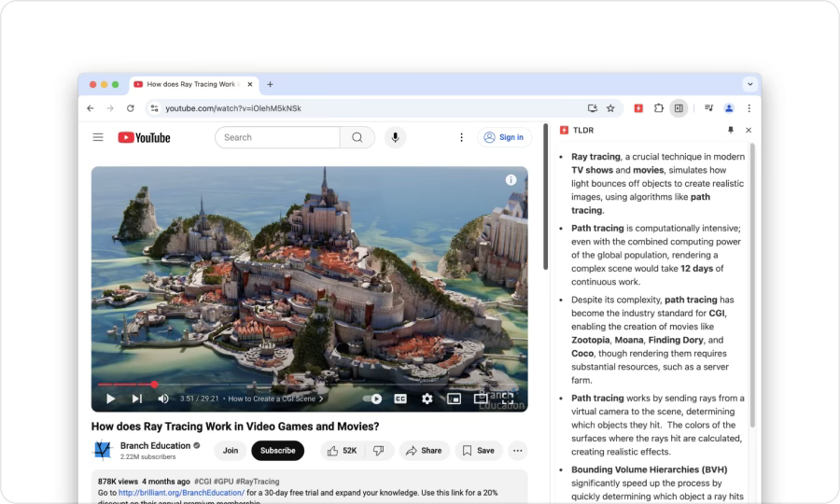Toggle the autoplay switch
The width and height of the screenshot is (840, 504).
coord(372,399)
